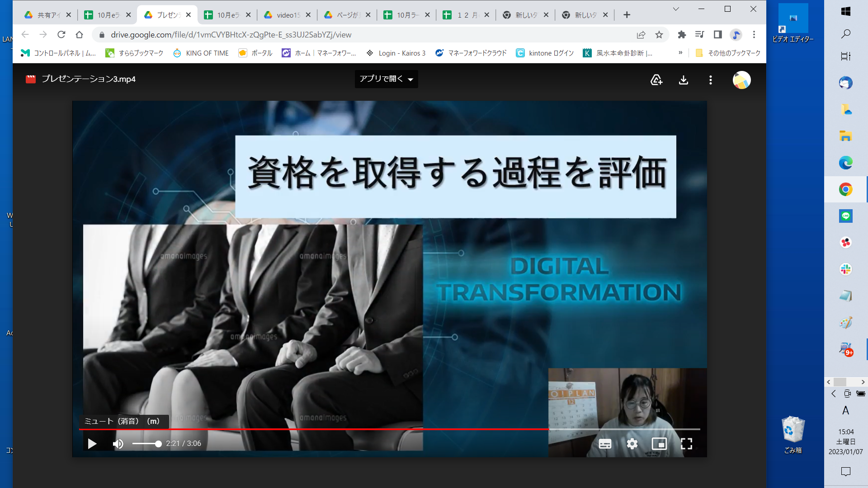This screenshot has width=868, height=488.
Task: Toggle miniplayer picture-in-picture mode
Action: (x=659, y=444)
